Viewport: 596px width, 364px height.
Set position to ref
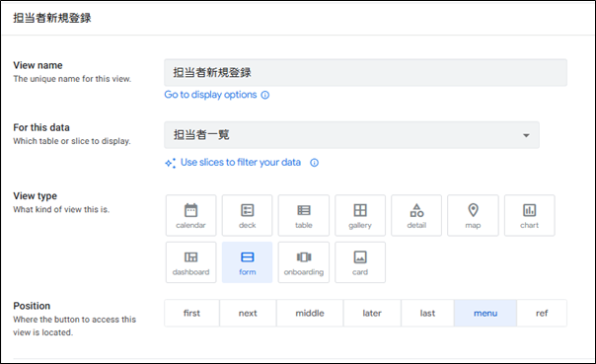pos(542,313)
